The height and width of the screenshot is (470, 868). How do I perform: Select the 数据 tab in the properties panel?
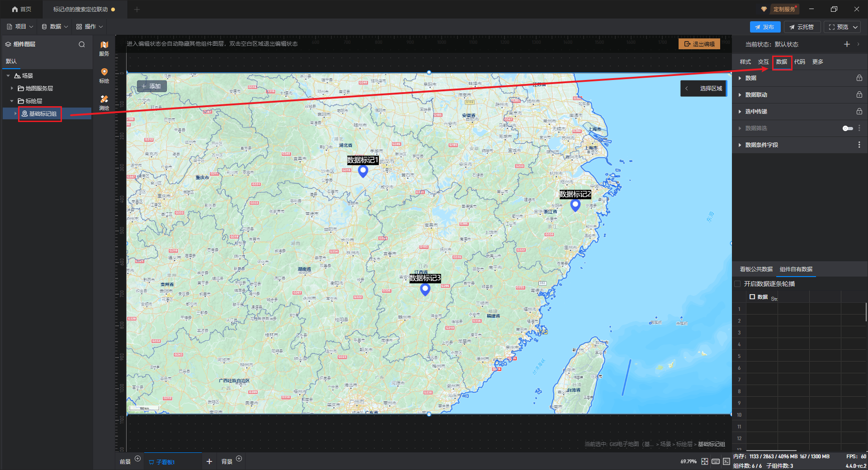click(782, 62)
